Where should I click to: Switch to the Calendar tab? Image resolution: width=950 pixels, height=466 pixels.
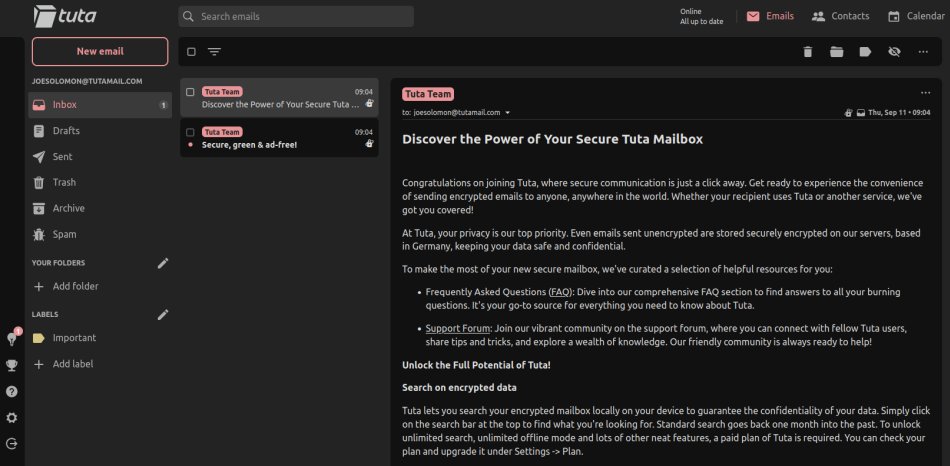(x=916, y=16)
